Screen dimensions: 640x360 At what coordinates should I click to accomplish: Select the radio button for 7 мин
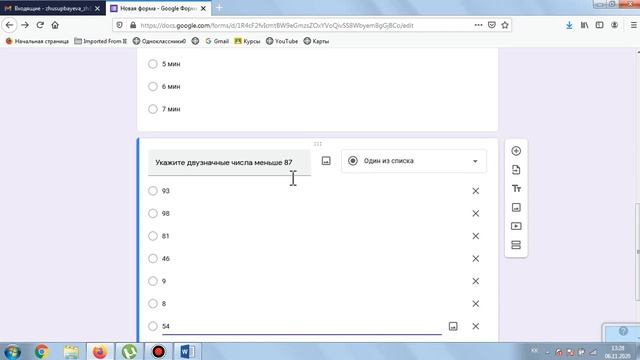(153, 109)
